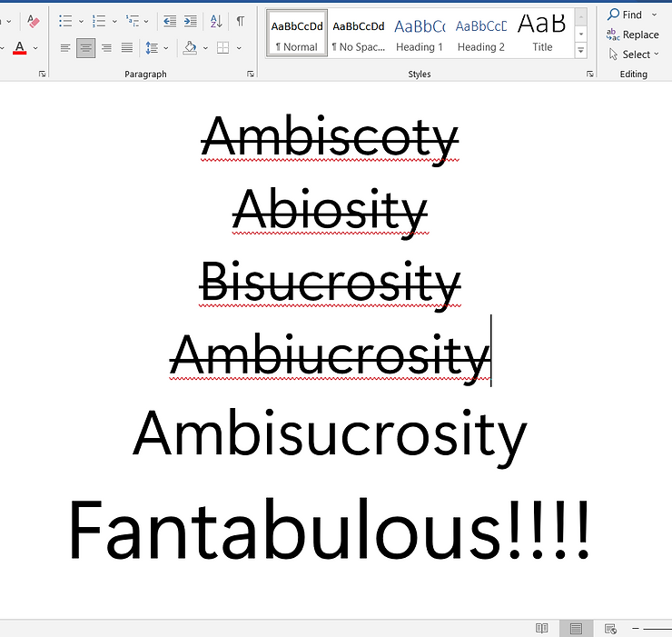
Task: Open Select menu in Editing group
Action: (634, 55)
